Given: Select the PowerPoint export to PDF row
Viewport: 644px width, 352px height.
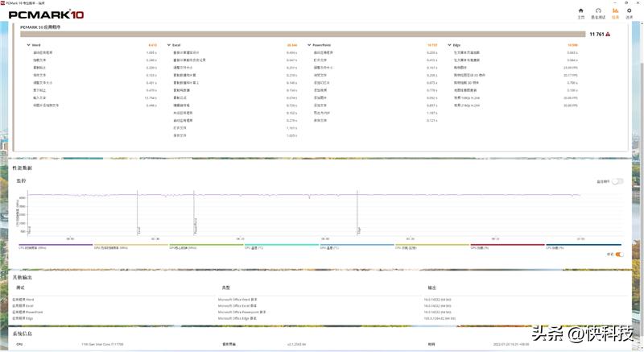Looking at the screenshot, I should tap(375, 113).
